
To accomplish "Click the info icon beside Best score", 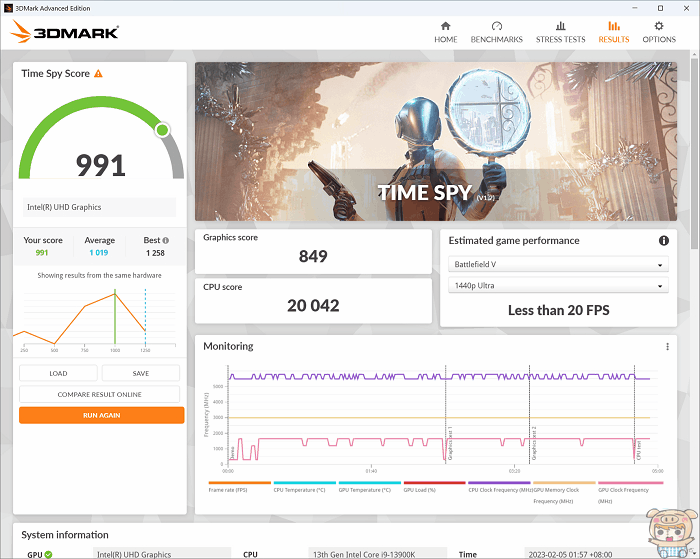I will click(166, 240).
